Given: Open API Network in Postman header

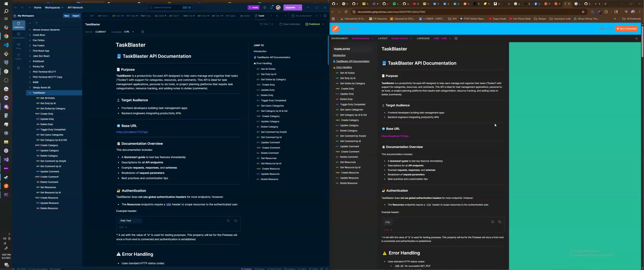Looking at the screenshot, I should [x=75, y=7].
